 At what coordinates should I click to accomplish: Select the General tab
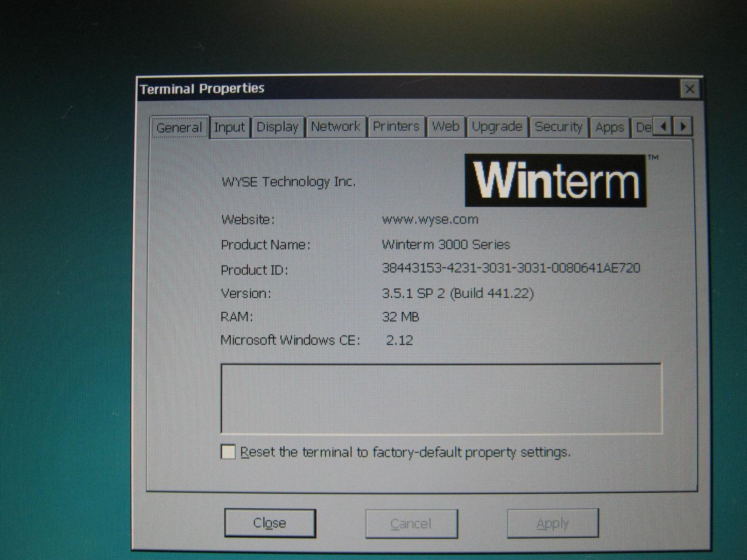(x=180, y=127)
